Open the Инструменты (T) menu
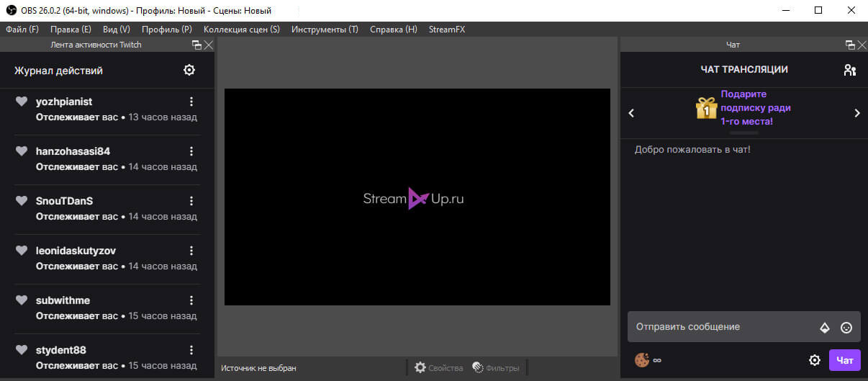The height and width of the screenshot is (381, 868). point(325,30)
